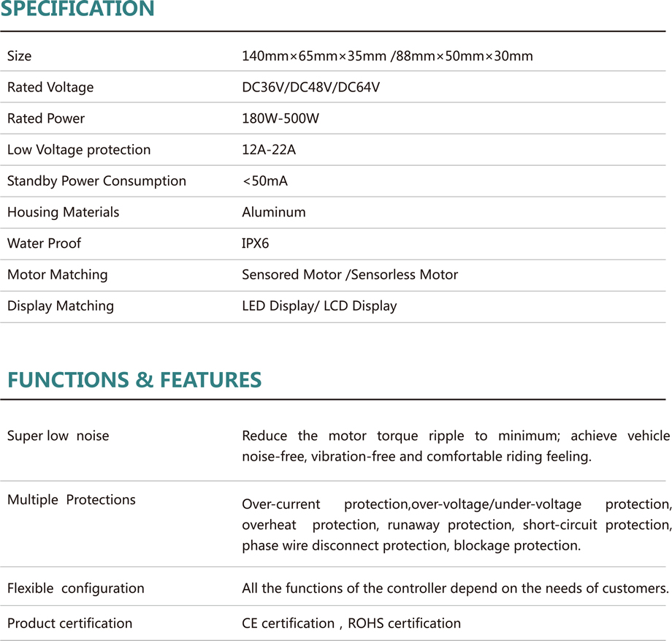Click the Aluminum housing material value
672x641 pixels.
coord(274,213)
